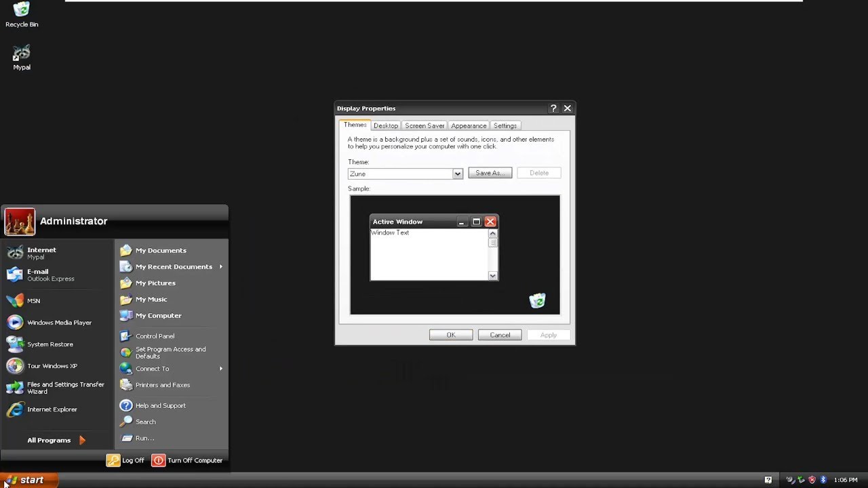Screen dimensions: 868x488
Task: Switch to the Screen Saver tab
Action: (425, 125)
